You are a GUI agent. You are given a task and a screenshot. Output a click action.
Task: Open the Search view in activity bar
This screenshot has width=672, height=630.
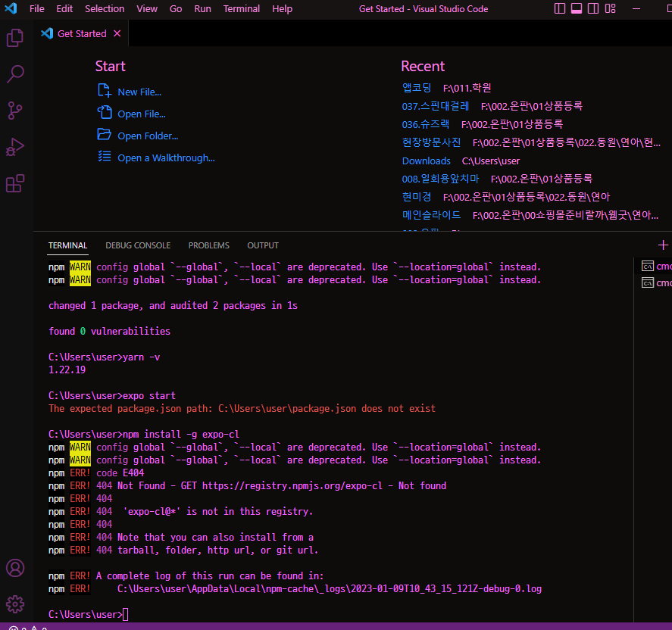15,74
